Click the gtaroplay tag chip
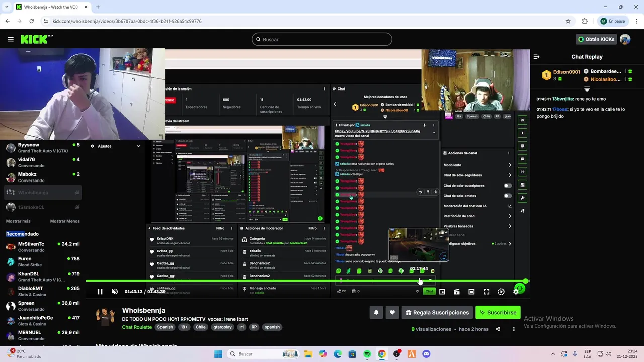Image resolution: width=644 pixels, height=362 pixels. [223, 327]
